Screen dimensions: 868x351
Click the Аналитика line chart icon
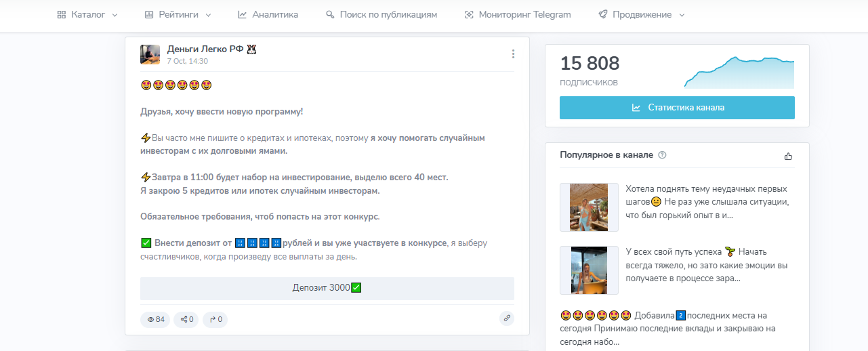(243, 14)
